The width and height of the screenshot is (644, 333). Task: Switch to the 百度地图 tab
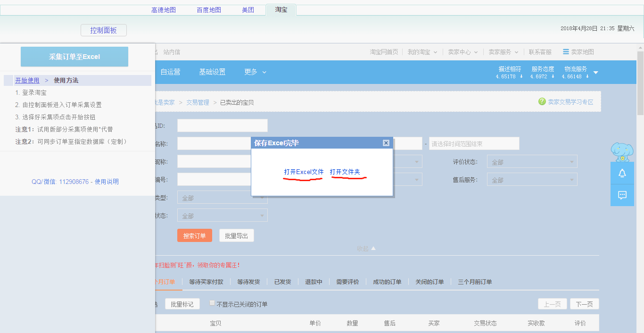point(209,10)
